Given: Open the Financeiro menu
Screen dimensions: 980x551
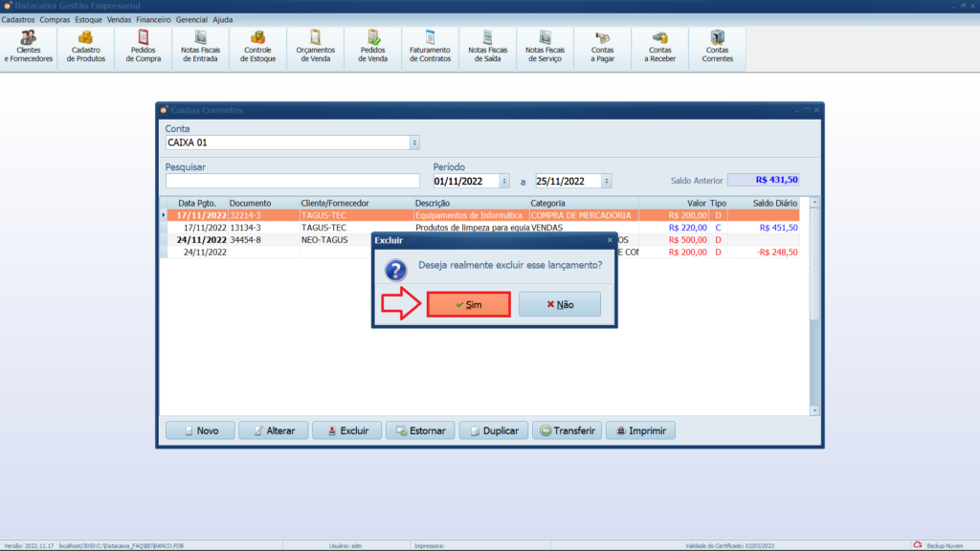Looking at the screenshot, I should (x=153, y=19).
